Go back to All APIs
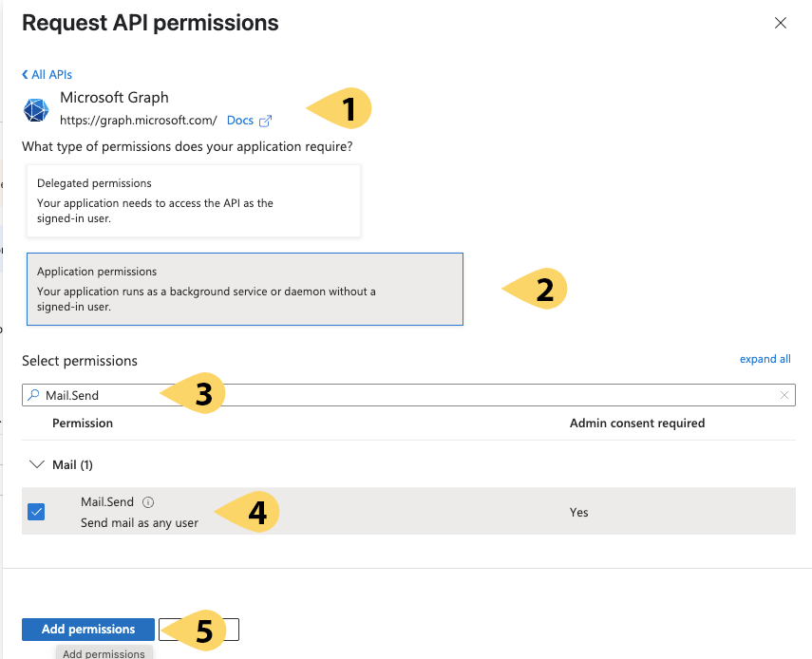812x659 pixels. (x=47, y=75)
